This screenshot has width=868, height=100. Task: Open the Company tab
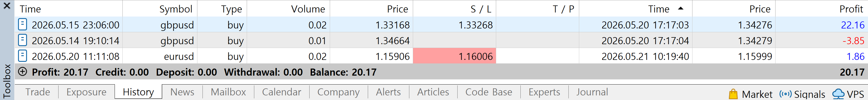coord(338,92)
